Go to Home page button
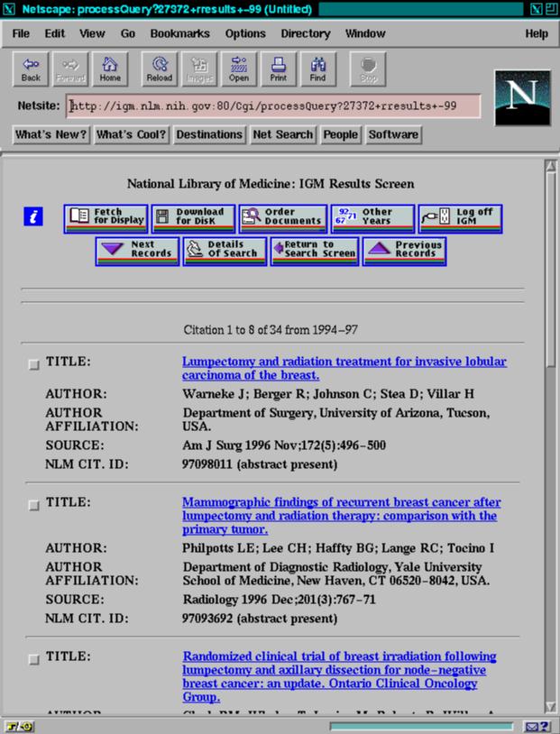Screen dimensions: 560x734 click(110, 69)
